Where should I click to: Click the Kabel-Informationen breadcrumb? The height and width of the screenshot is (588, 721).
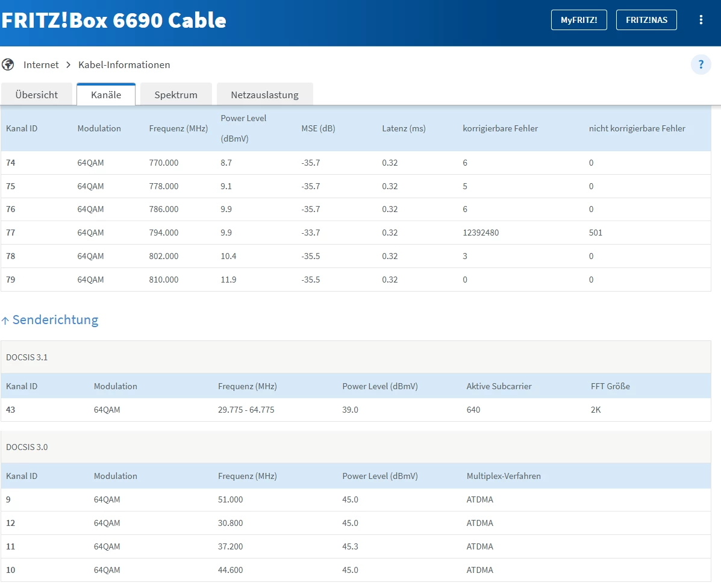(x=124, y=65)
